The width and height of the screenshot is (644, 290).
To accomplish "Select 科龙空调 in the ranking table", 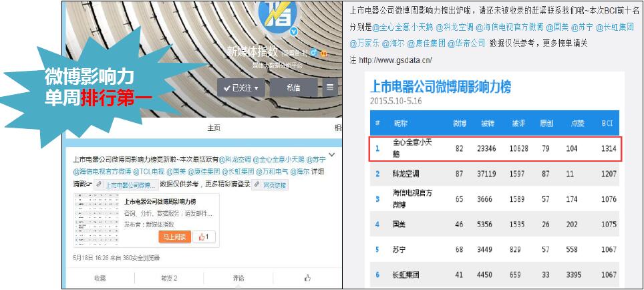I will (406, 174).
